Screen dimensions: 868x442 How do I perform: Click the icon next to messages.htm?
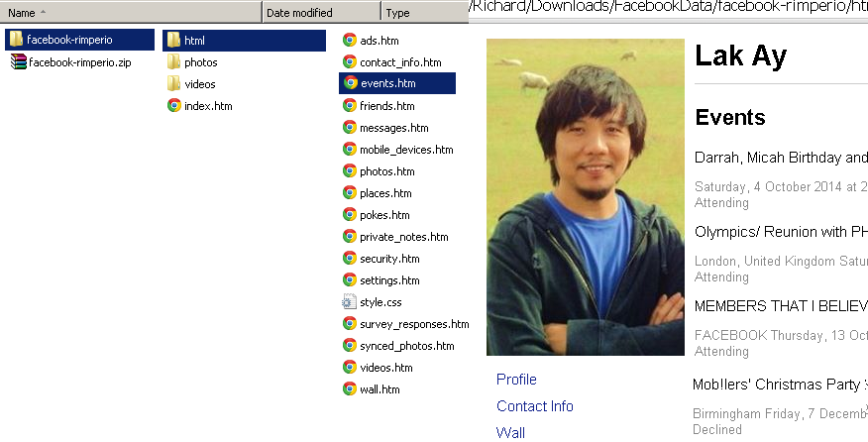tap(350, 128)
